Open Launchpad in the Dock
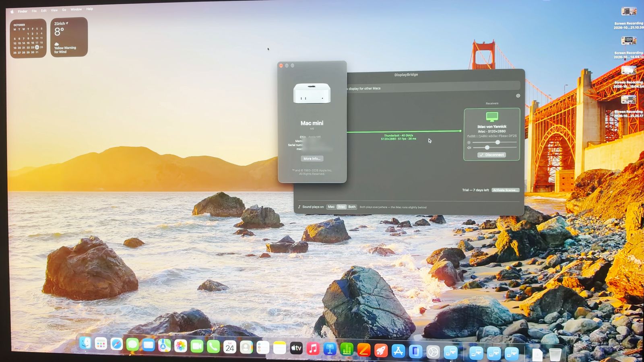Screen dimensions: 644x362 (x=101, y=344)
